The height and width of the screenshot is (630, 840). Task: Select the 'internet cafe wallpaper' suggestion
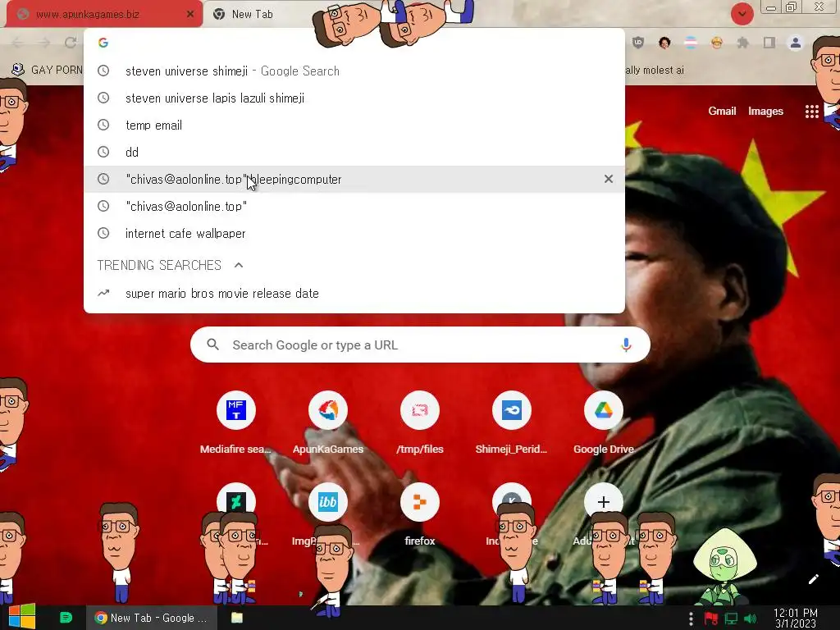(354, 233)
